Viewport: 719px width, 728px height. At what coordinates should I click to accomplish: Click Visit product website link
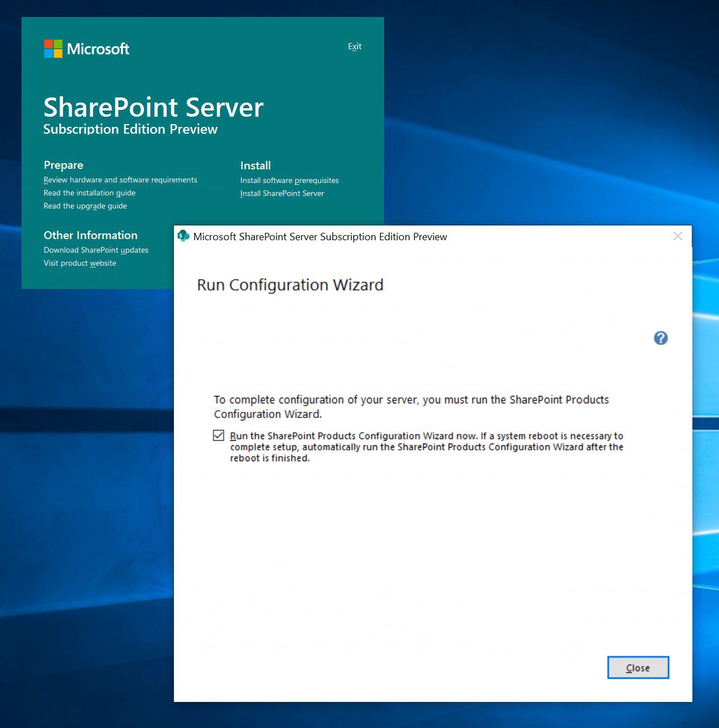coord(80,263)
